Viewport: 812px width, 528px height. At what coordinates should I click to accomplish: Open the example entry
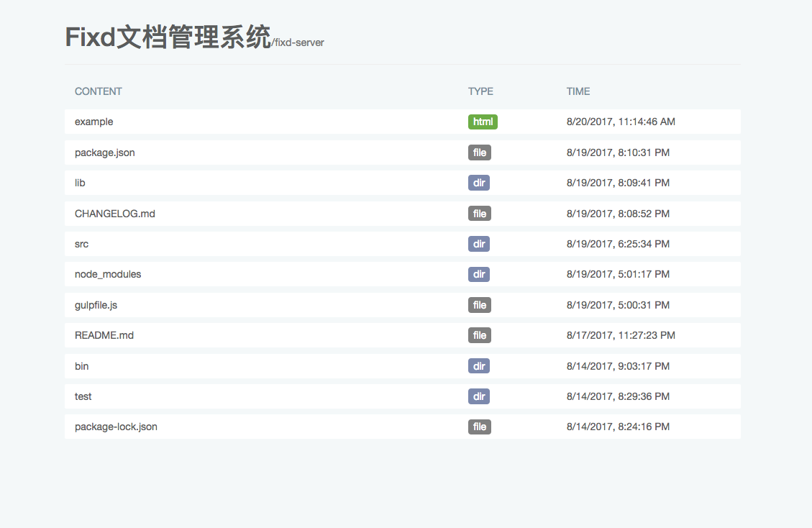pyautogui.click(x=93, y=122)
